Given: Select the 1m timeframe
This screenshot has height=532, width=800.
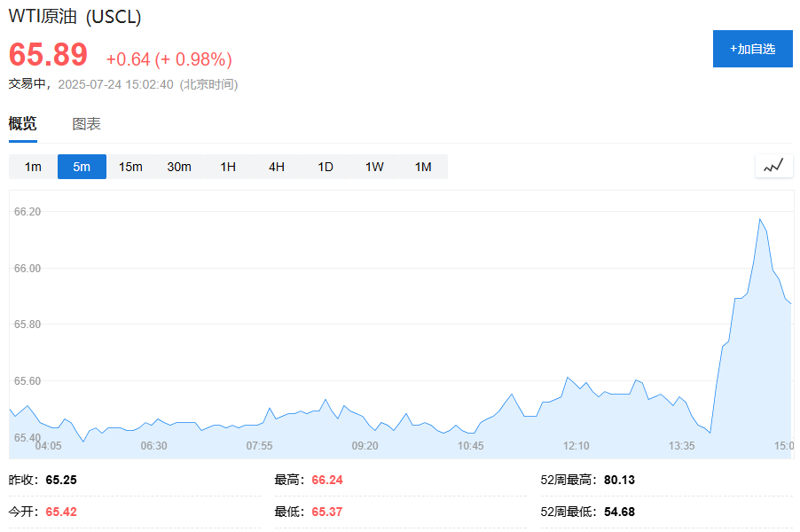Looking at the screenshot, I should coord(33,167).
